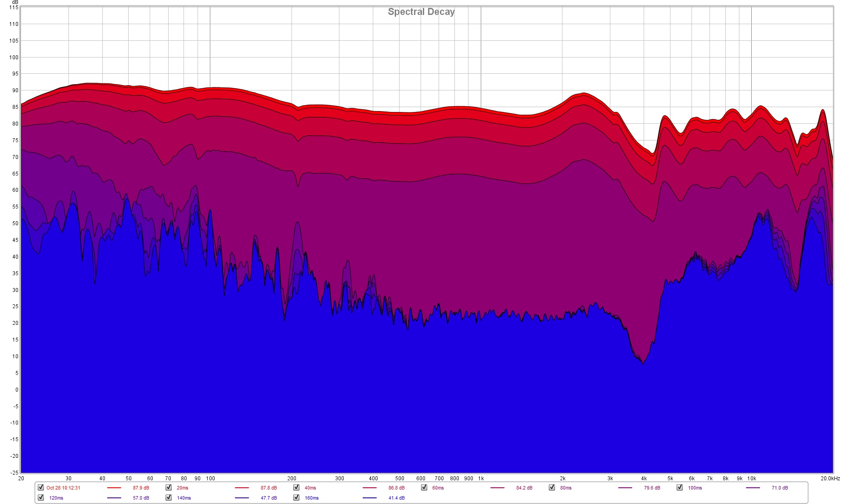Image resolution: width=843 pixels, height=504 pixels.
Task: Uncheck the Oct 28 10:12:31 trace checkbox
Action: (x=41, y=487)
